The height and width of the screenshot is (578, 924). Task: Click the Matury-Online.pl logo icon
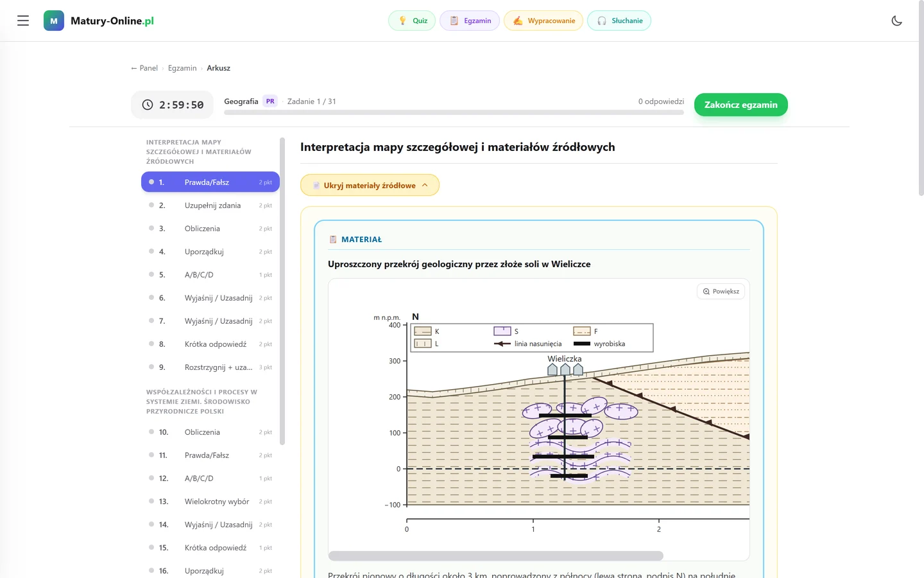click(x=54, y=21)
